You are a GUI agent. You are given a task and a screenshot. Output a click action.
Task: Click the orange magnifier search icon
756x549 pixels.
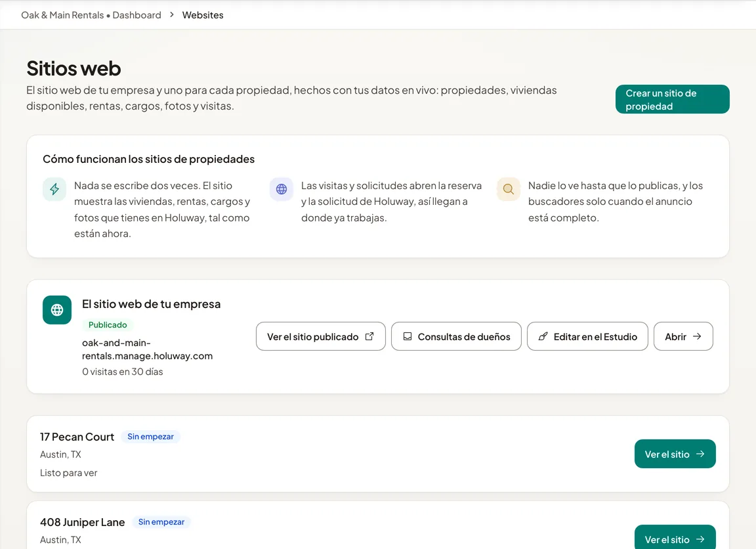point(508,188)
